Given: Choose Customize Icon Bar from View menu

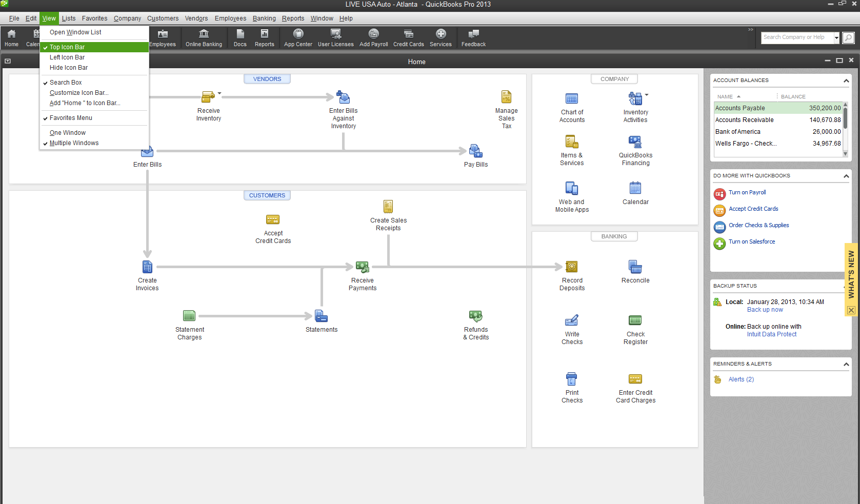Looking at the screenshot, I should [79, 93].
